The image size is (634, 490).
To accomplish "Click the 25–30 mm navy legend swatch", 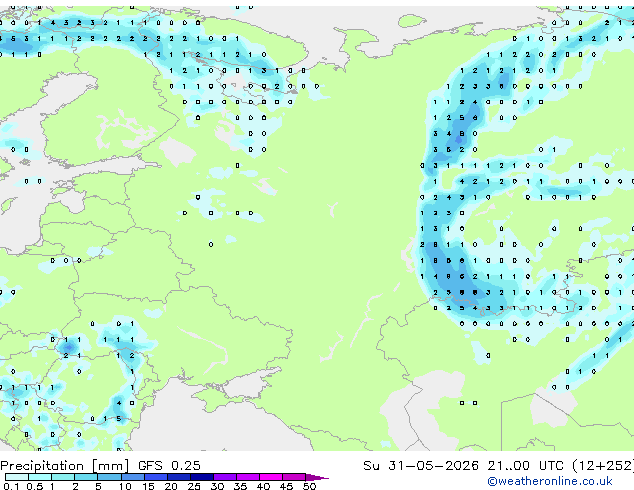I will (x=202, y=477).
